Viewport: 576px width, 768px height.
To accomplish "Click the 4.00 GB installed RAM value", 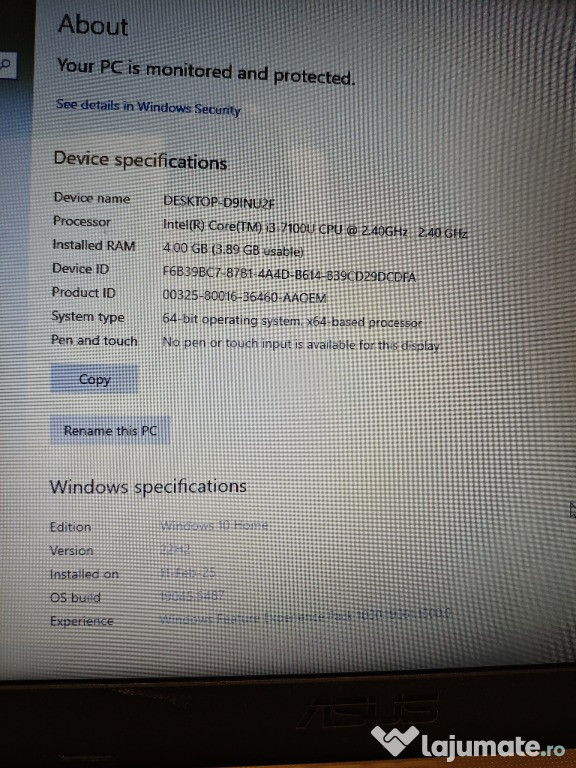I will (x=233, y=249).
